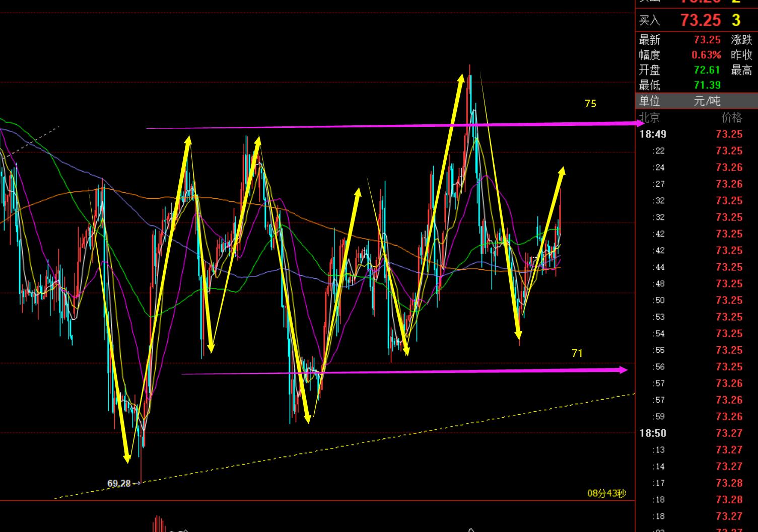Click the 08分43秒 countdown timer
This screenshot has width=758, height=532.
point(606,493)
